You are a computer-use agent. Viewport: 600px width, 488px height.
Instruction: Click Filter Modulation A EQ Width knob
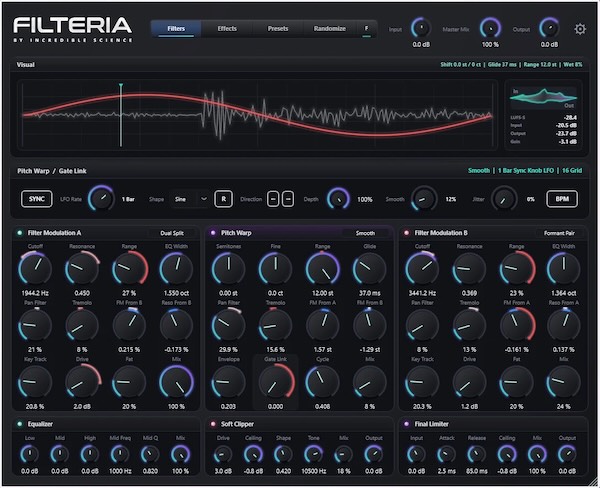coord(176,268)
